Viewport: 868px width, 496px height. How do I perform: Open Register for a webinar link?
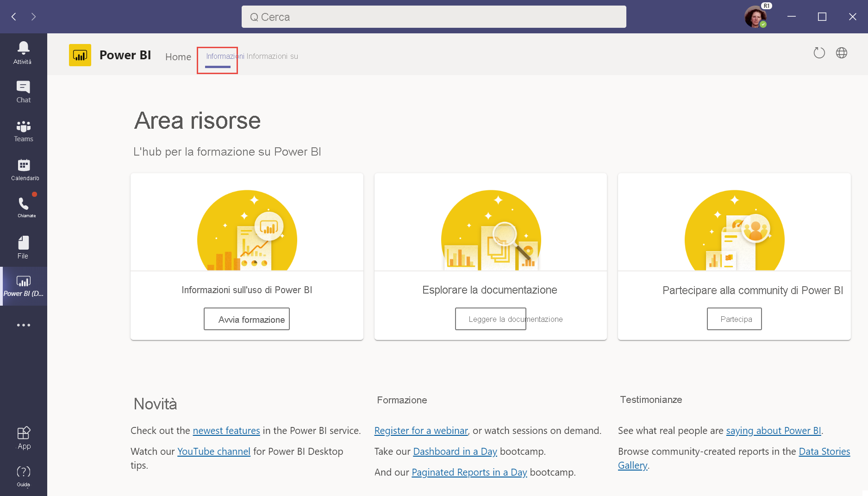click(x=421, y=431)
